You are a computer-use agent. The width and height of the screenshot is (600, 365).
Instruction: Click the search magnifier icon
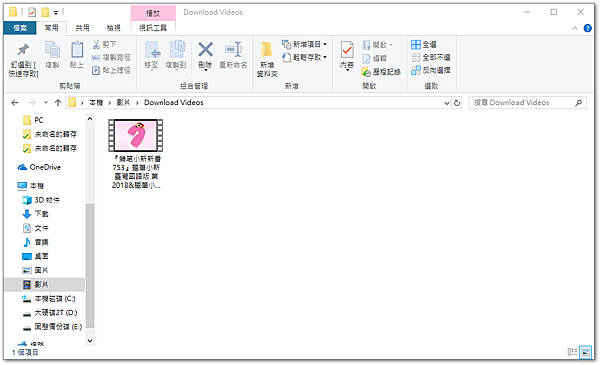[x=579, y=103]
